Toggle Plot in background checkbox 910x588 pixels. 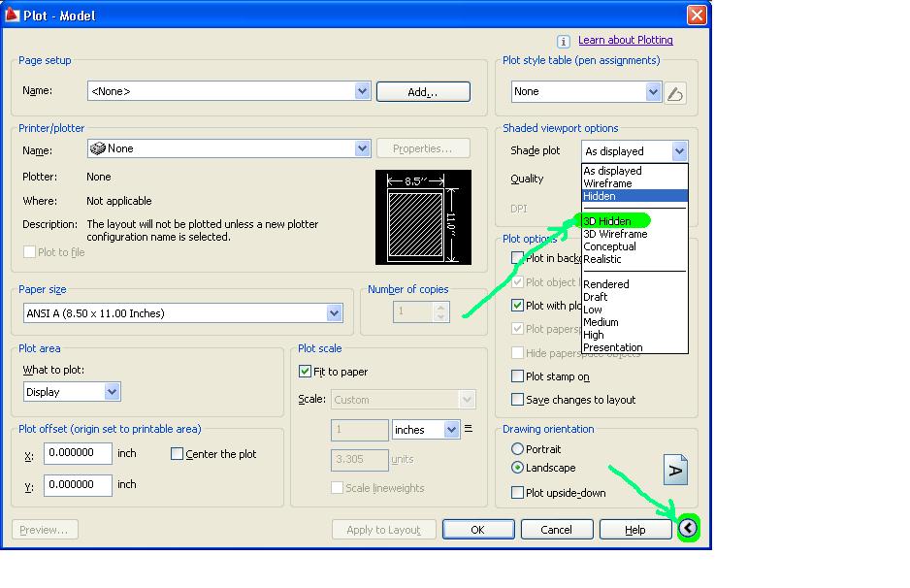click(517, 257)
